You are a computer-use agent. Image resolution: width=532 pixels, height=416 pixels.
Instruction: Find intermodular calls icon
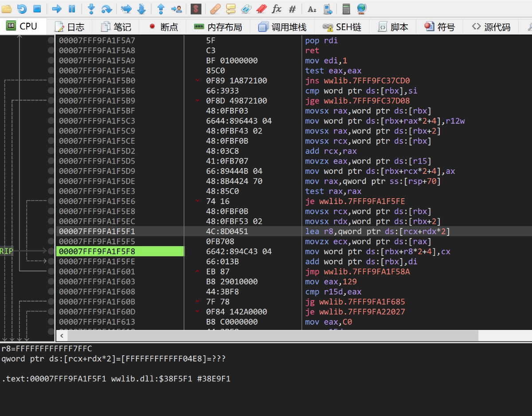tap(328, 8)
